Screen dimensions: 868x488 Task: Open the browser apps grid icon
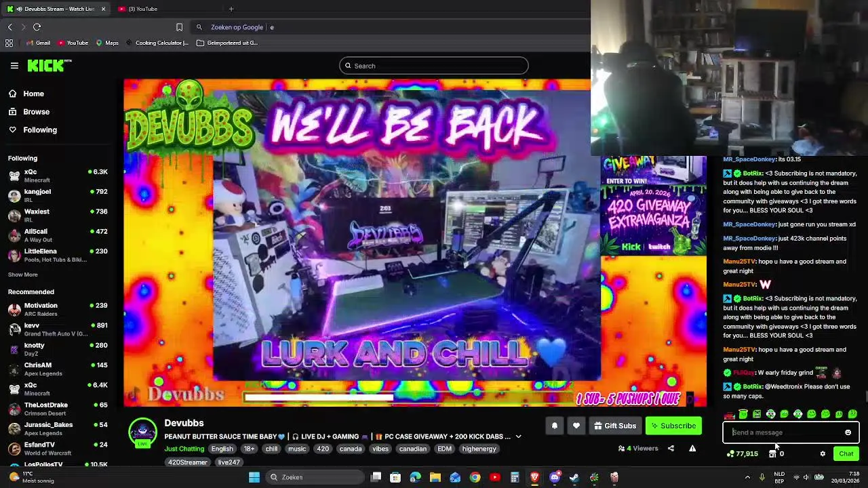(x=9, y=43)
